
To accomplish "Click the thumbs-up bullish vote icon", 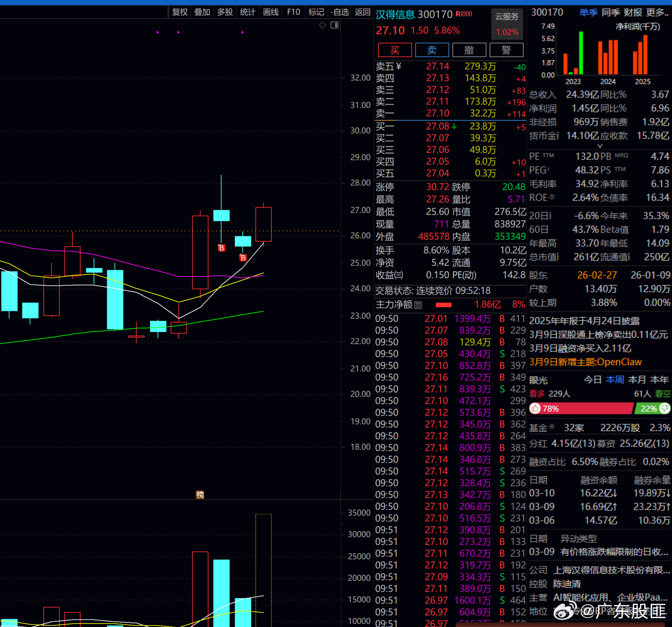I will pyautogui.click(x=535, y=409).
